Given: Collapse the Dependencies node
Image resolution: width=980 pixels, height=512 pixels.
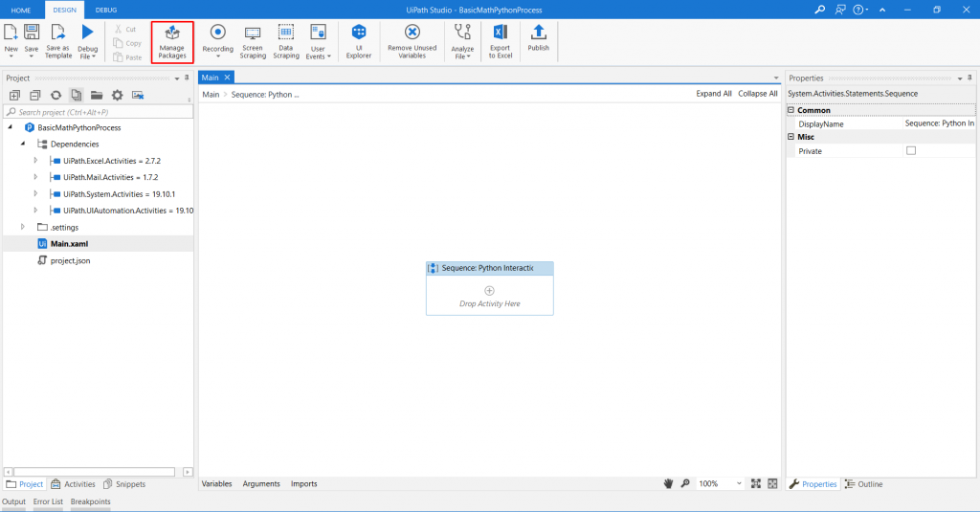Looking at the screenshot, I should (x=23, y=144).
